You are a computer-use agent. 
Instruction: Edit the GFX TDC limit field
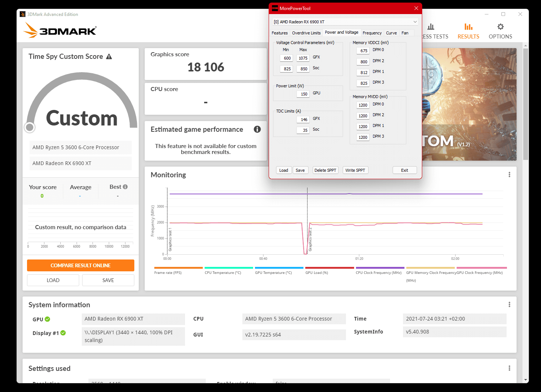pos(303,120)
